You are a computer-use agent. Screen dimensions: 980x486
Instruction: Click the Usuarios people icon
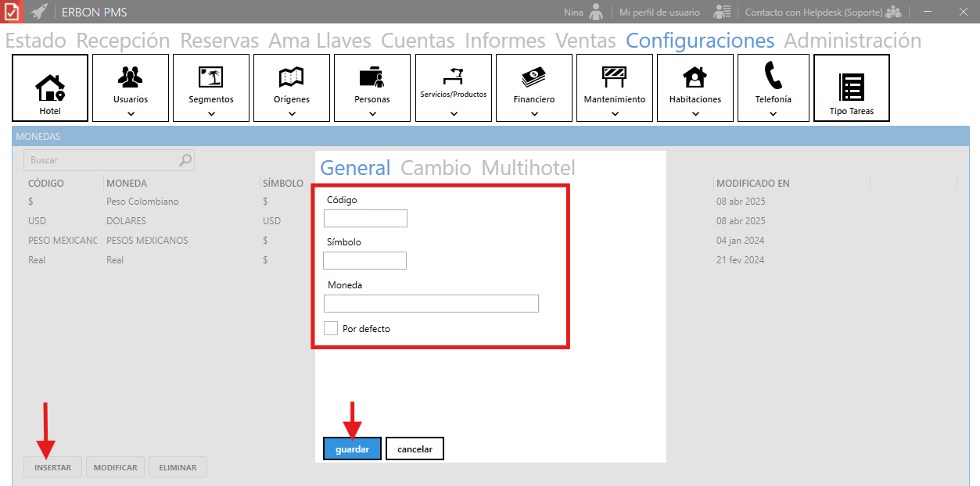coord(131,76)
